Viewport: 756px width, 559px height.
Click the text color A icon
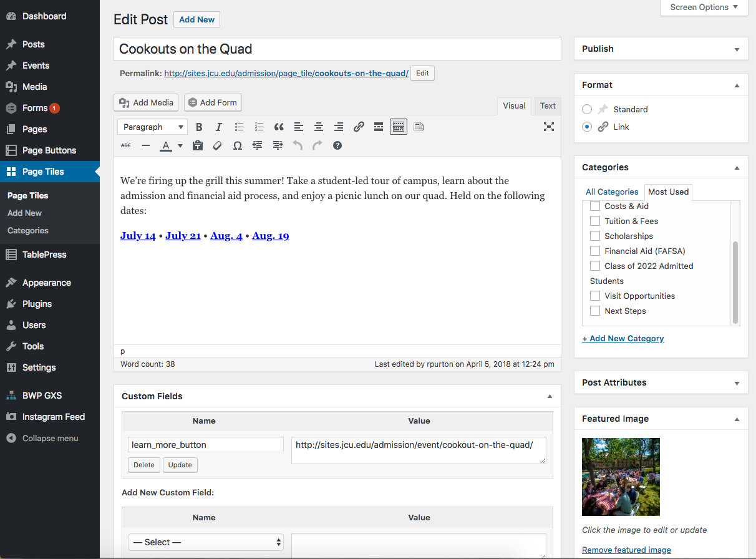[x=165, y=145]
